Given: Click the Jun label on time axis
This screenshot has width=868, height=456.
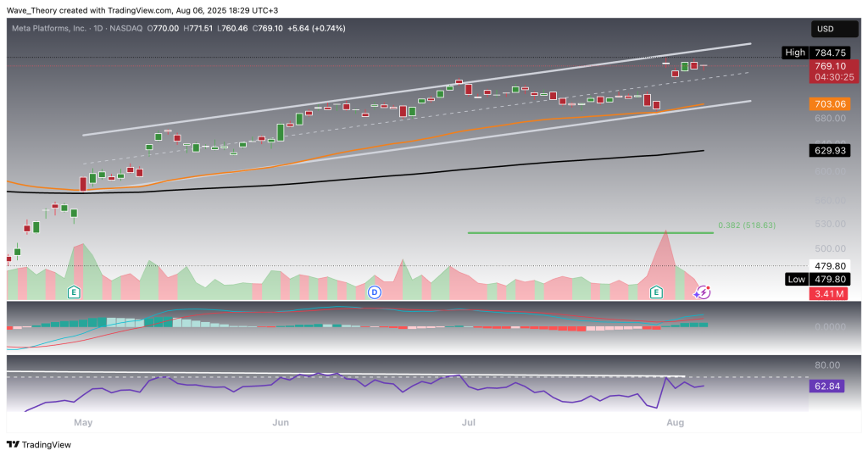Looking at the screenshot, I should (281, 422).
